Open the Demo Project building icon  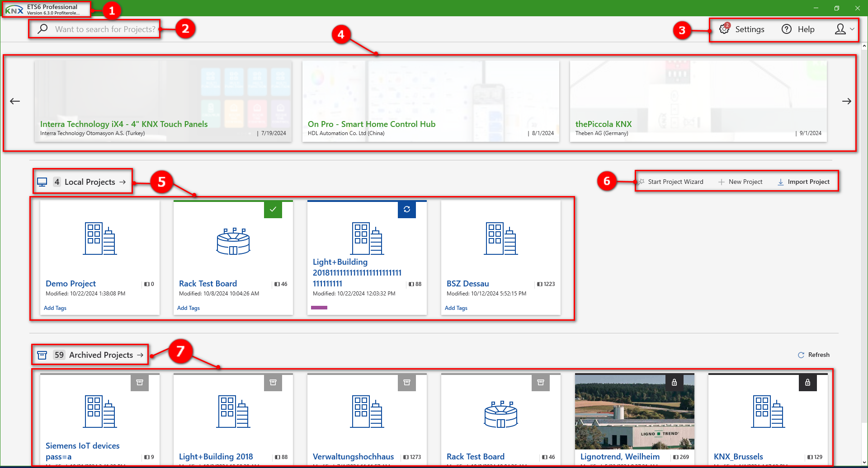pos(100,239)
